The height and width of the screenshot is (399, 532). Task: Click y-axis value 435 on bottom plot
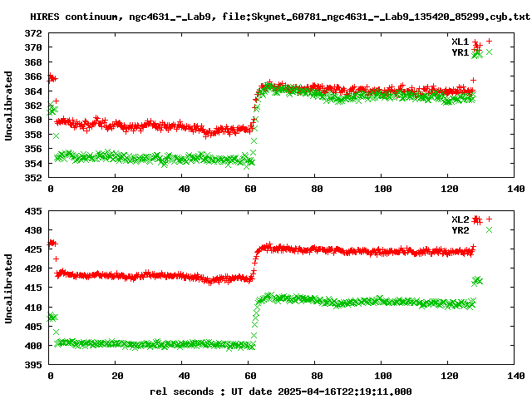[33, 211]
